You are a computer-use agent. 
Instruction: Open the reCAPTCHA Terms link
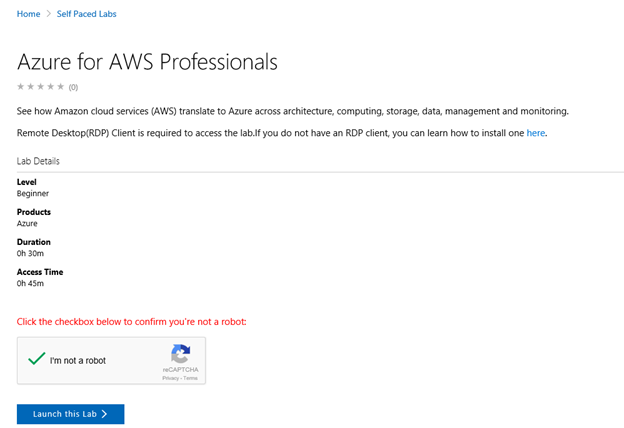pyautogui.click(x=190, y=378)
